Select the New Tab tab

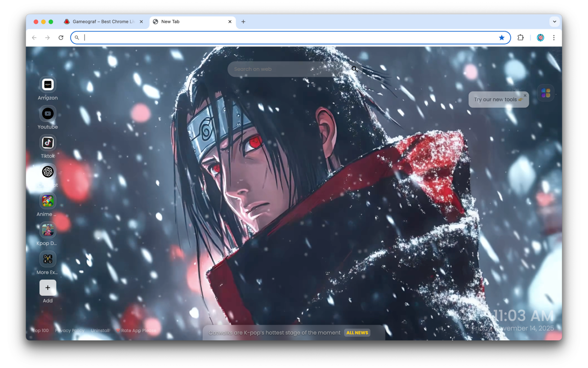coord(192,22)
